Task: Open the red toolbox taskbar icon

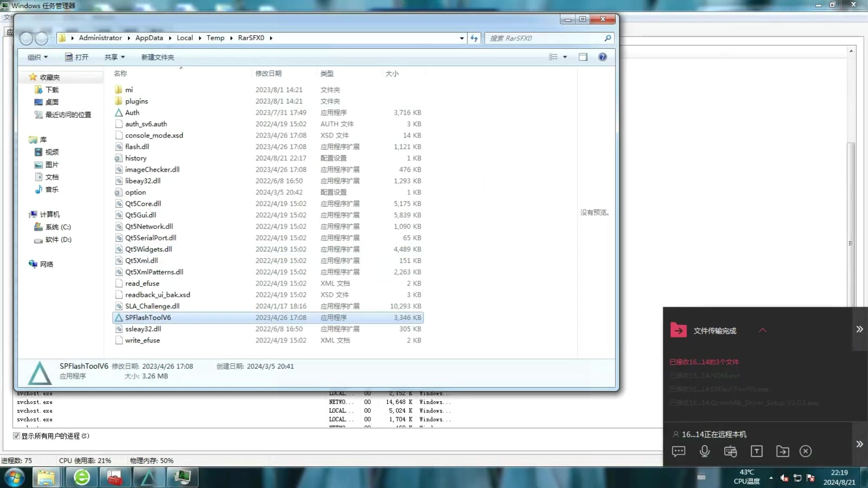Action: [115, 477]
